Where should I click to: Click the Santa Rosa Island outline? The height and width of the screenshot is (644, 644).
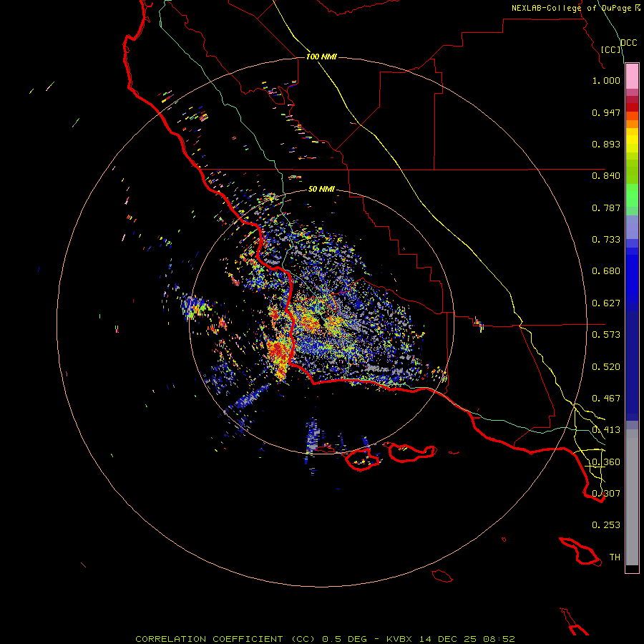click(362, 460)
